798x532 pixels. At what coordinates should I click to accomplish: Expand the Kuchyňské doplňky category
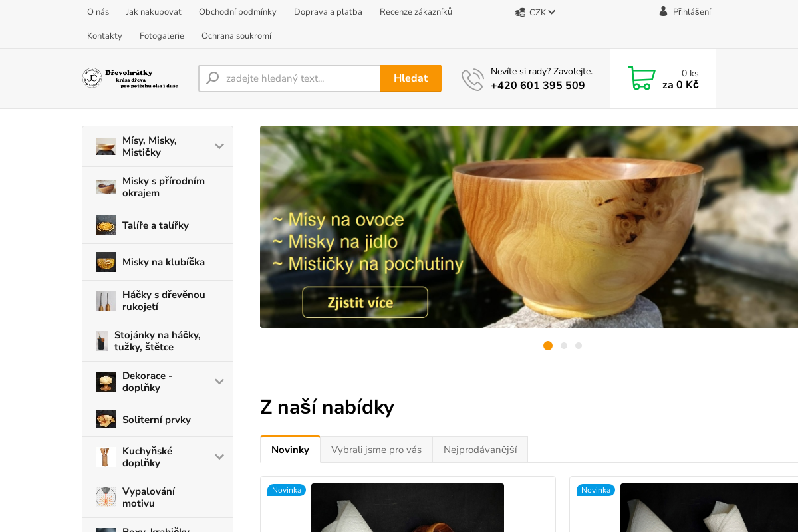point(219,457)
